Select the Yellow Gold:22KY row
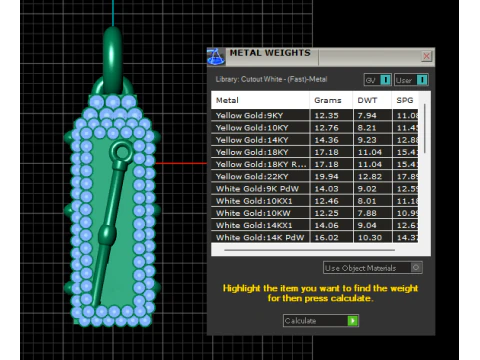This screenshot has width=480, height=360. (315, 176)
